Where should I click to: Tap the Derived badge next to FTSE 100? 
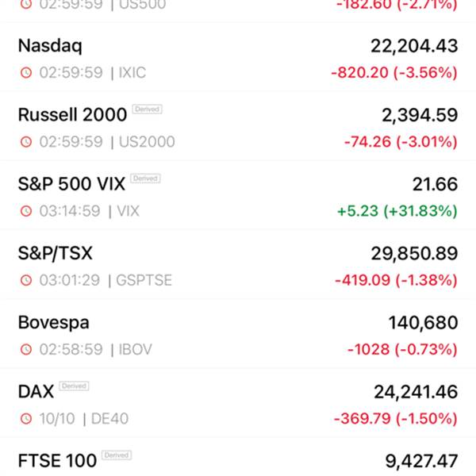click(117, 455)
